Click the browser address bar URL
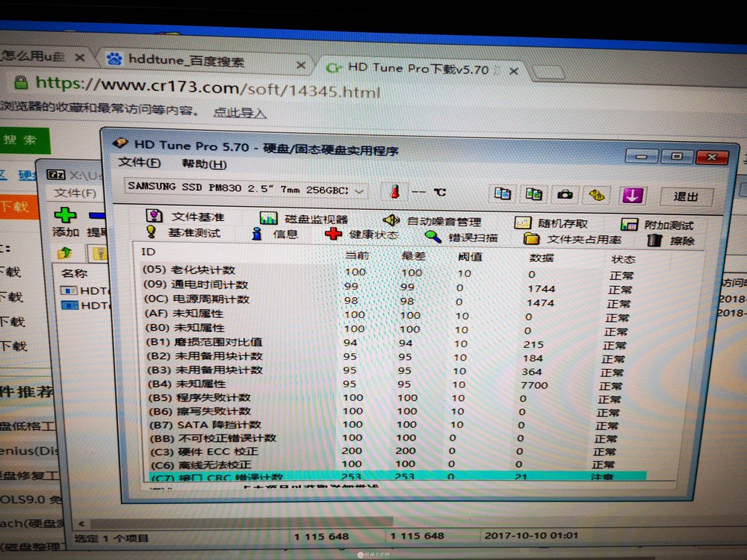The width and height of the screenshot is (747, 560). point(209,89)
